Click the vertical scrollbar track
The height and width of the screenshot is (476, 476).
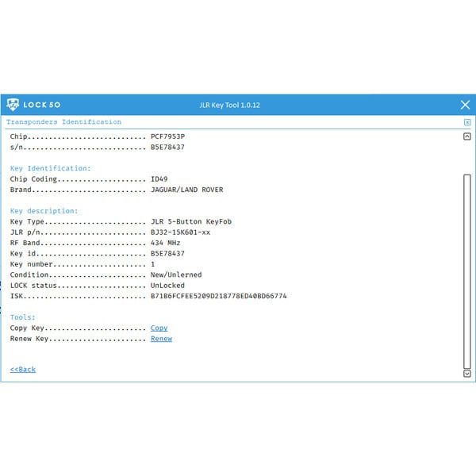pos(466,254)
